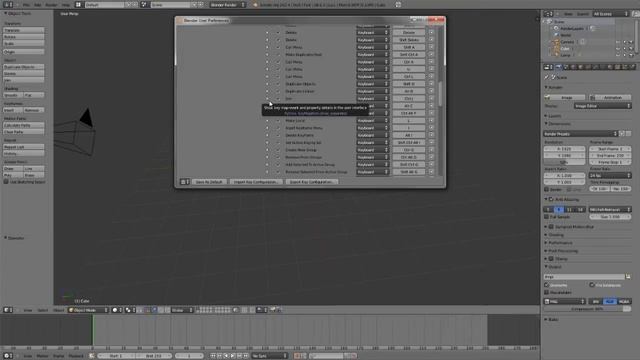Toggle checkbox for Make Duplicates Real entry
The height and width of the screenshot is (360, 640).
click(278, 55)
